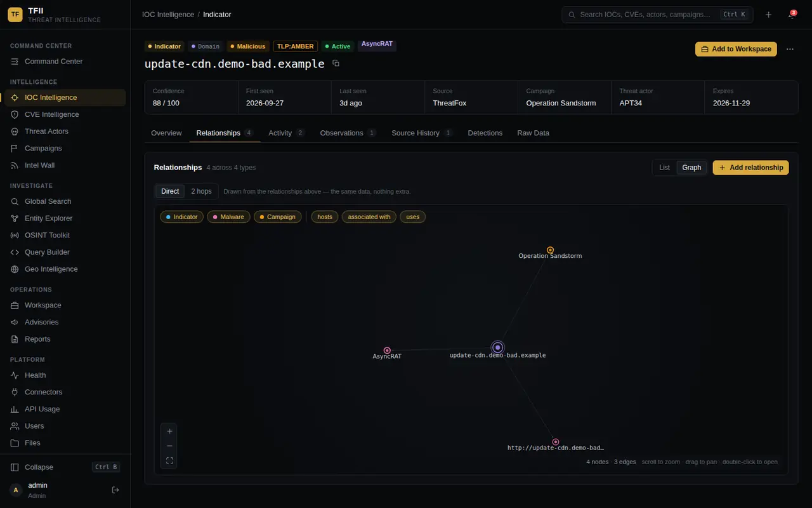The height and width of the screenshot is (508, 812).
Task: Toggle the Indicator node filter chip
Action: pyautogui.click(x=181, y=217)
